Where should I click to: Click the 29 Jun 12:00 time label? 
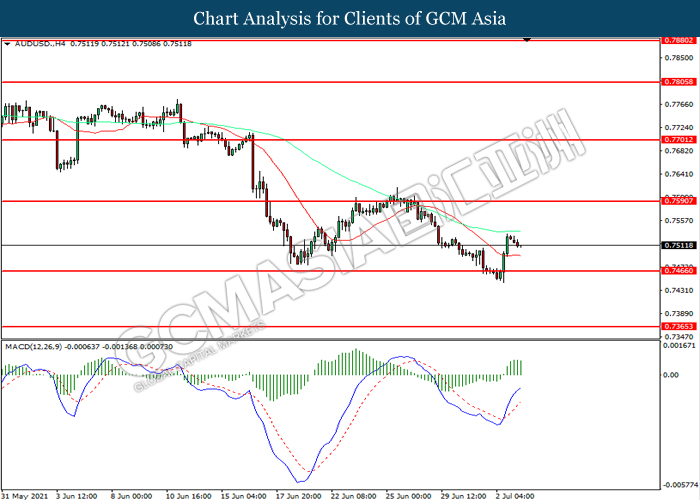click(x=463, y=496)
